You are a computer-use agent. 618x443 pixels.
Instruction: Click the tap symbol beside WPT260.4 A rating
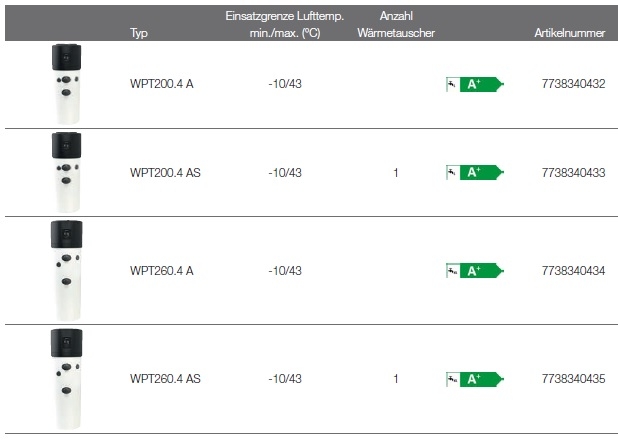click(452, 271)
